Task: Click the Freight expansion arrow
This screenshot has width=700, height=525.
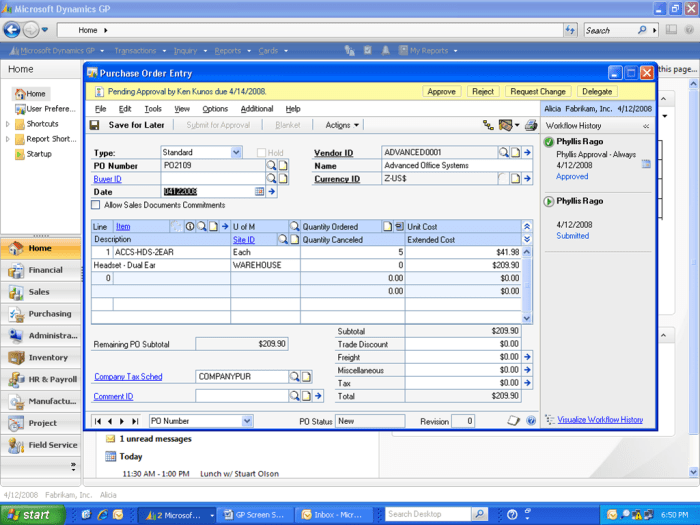Action: click(527, 357)
